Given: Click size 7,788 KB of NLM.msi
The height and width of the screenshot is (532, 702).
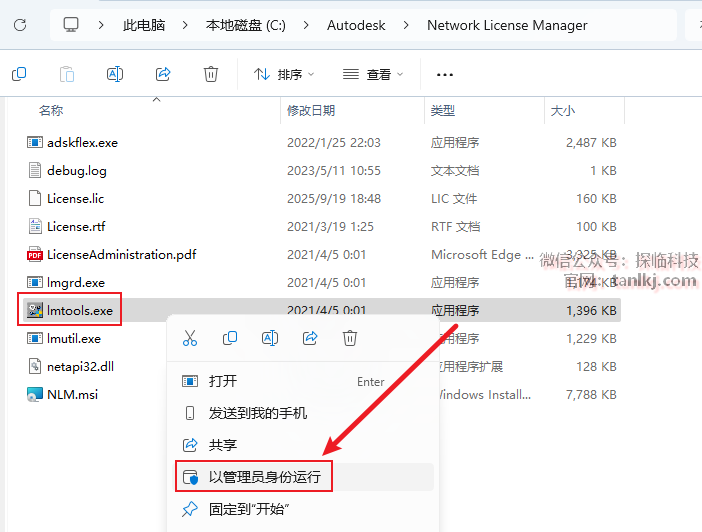Looking at the screenshot, I should click(591, 395).
